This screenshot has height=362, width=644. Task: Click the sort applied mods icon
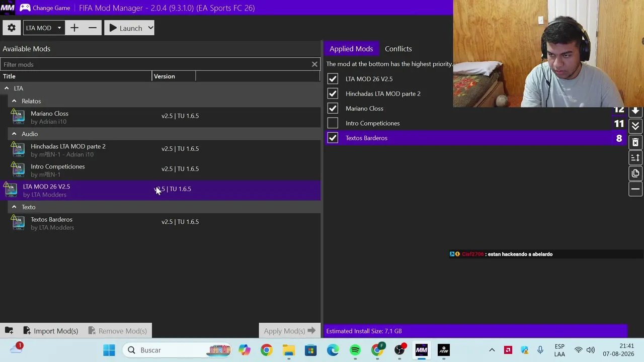pos(635,158)
